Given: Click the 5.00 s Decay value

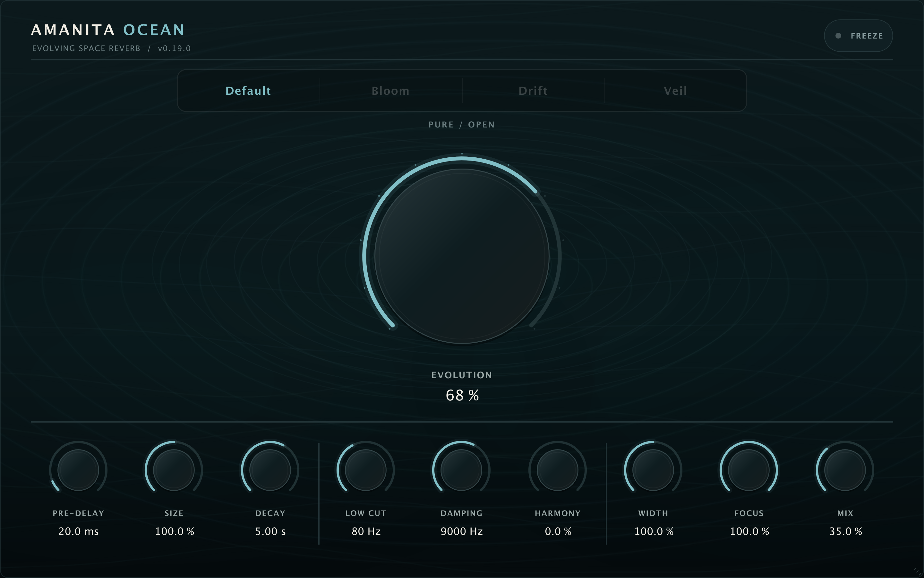Looking at the screenshot, I should (x=270, y=531).
